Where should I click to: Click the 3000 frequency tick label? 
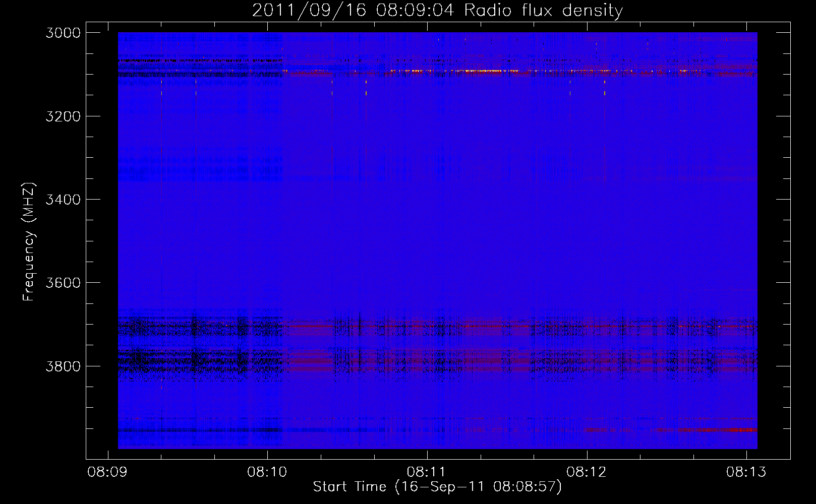point(63,33)
